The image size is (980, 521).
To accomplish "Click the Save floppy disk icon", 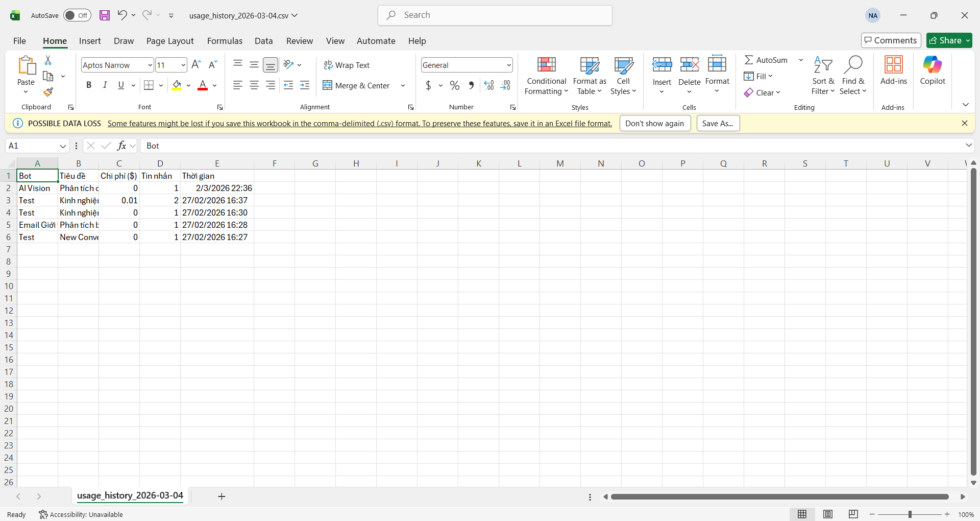I will tap(105, 15).
